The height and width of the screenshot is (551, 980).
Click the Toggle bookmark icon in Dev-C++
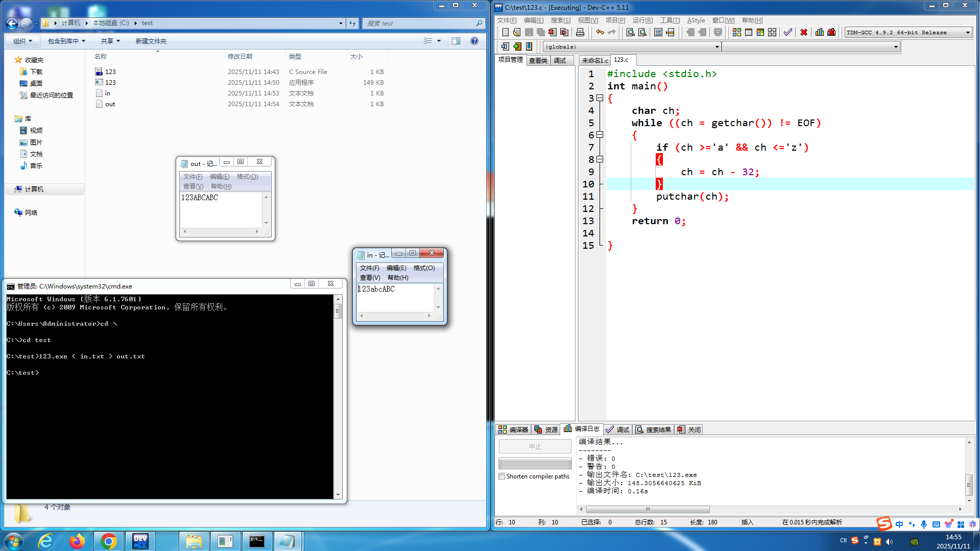(529, 46)
